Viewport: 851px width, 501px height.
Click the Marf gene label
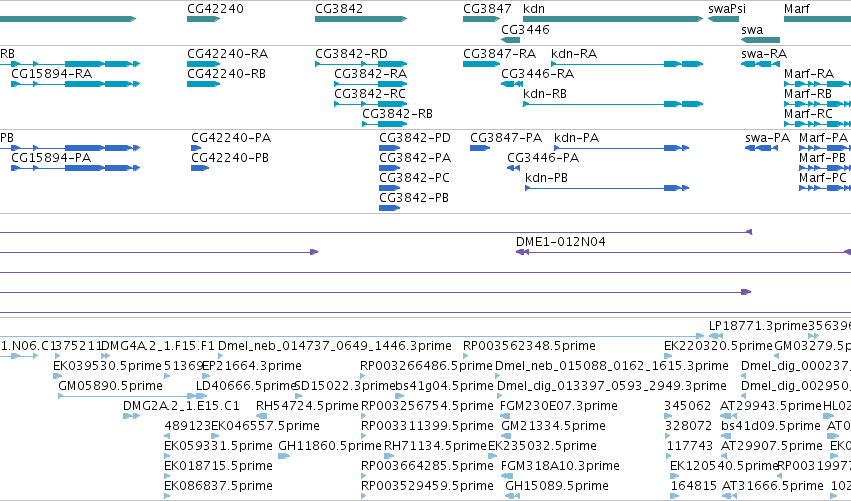point(797,9)
